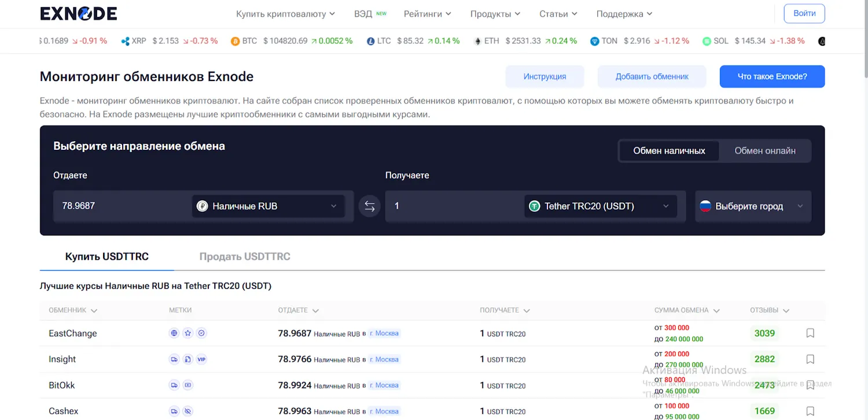868x420 pixels.
Task: Open the Выберите город city dropdown
Action: point(753,206)
